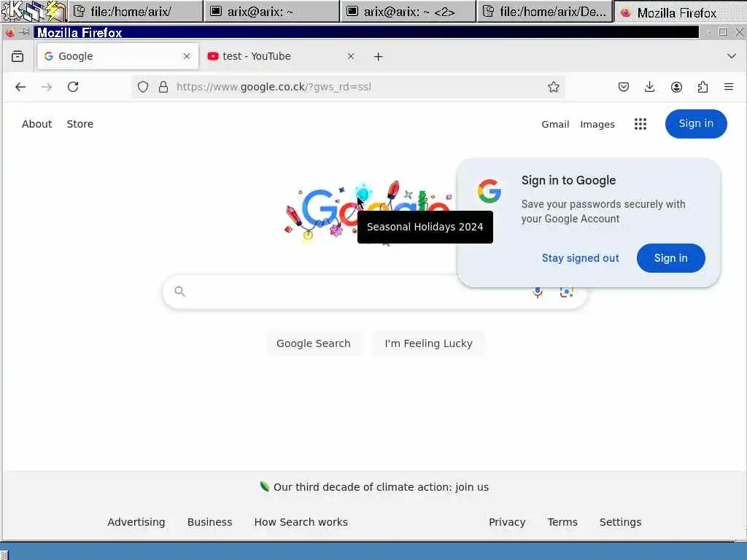The image size is (747, 560).
Task: Click the padlock site security icon
Action: click(163, 87)
